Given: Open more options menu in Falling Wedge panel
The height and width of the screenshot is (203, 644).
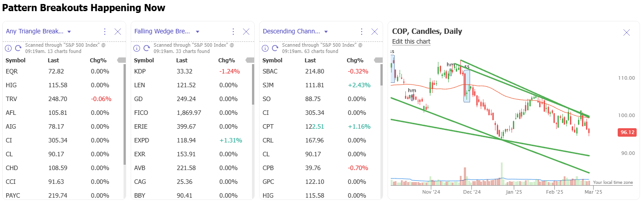Looking at the screenshot, I should (x=233, y=32).
